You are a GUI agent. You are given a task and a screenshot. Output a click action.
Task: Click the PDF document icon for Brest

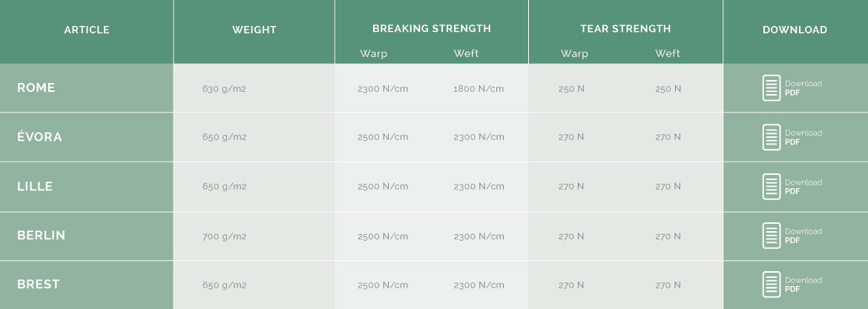771,284
